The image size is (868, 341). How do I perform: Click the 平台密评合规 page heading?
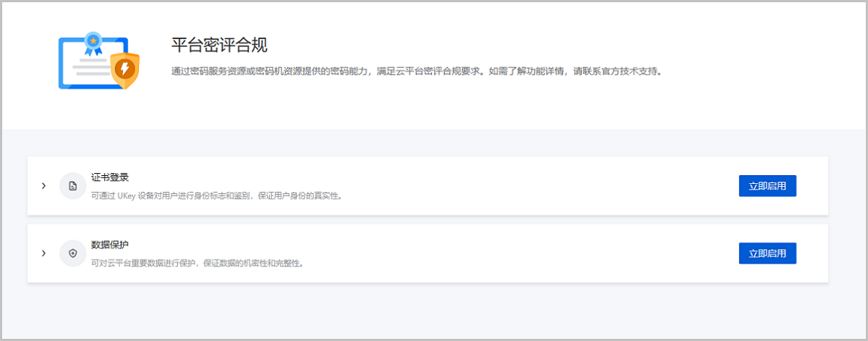[x=219, y=46]
